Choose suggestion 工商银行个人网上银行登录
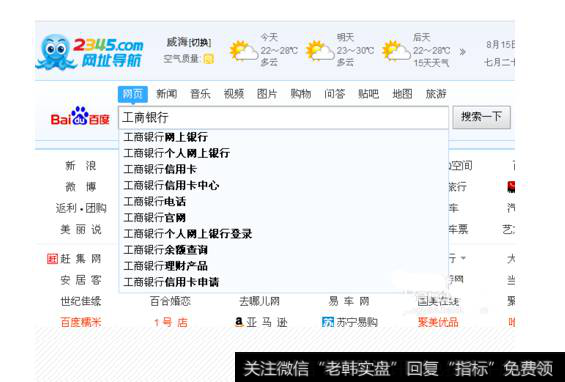565x382 pixels. [x=284, y=234]
